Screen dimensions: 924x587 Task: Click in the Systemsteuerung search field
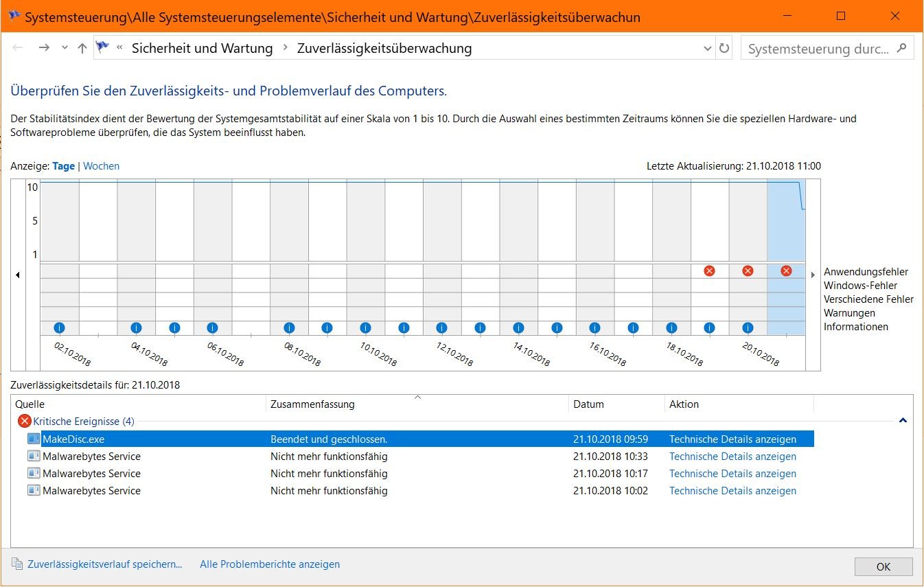[x=818, y=49]
